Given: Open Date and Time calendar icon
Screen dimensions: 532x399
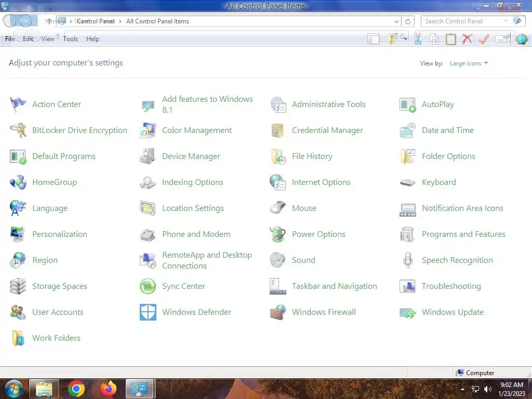Looking at the screenshot, I should tap(407, 130).
